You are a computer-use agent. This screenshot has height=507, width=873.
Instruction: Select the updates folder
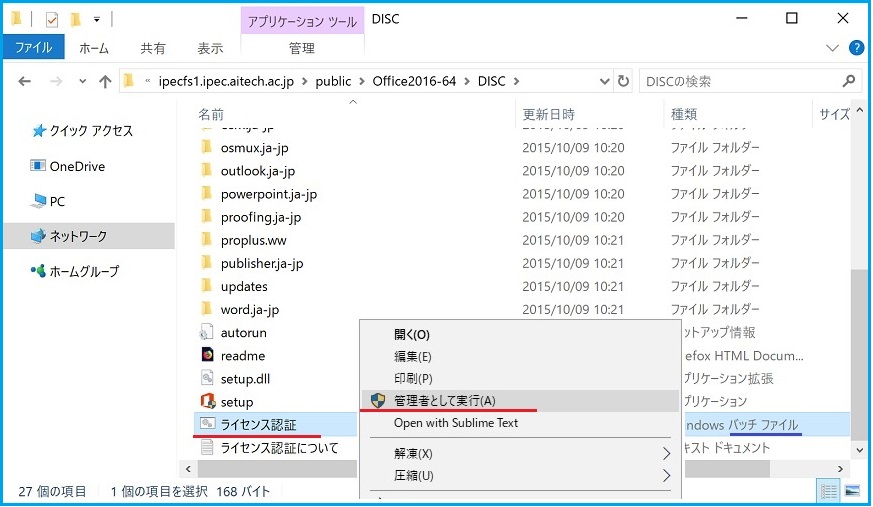click(243, 287)
